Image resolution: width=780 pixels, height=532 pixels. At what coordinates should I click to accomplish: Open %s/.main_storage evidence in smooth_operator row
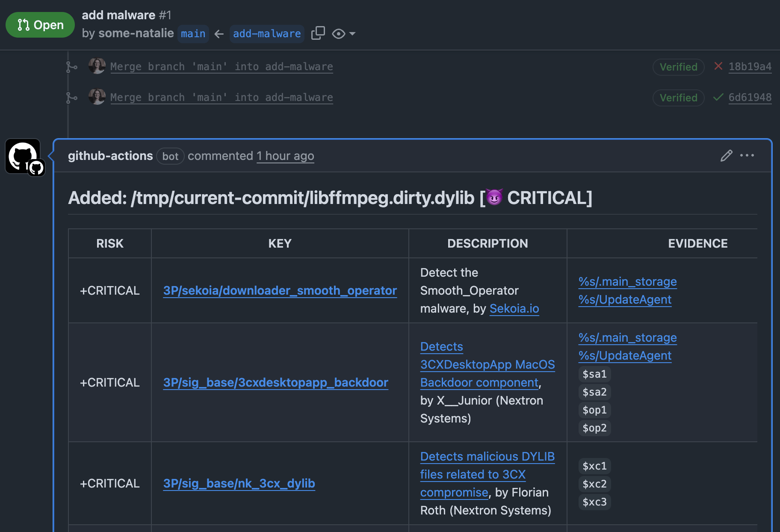[627, 282]
